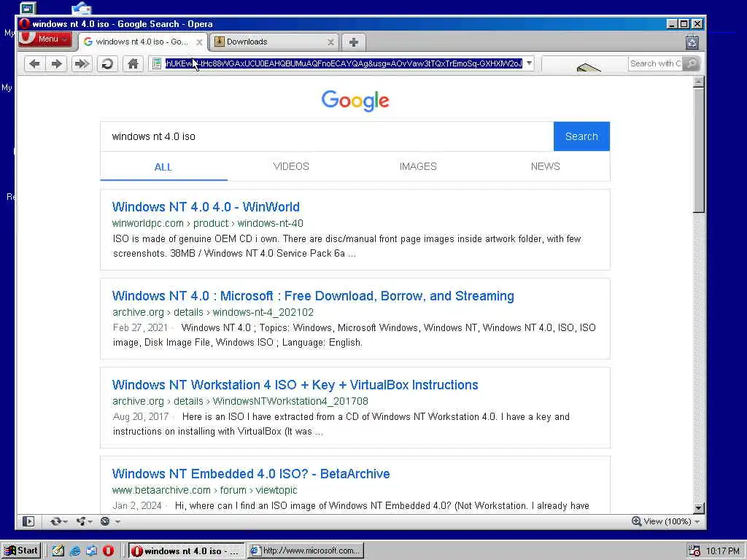Click the highlighted URL address field
747x560 pixels.
coord(344,63)
